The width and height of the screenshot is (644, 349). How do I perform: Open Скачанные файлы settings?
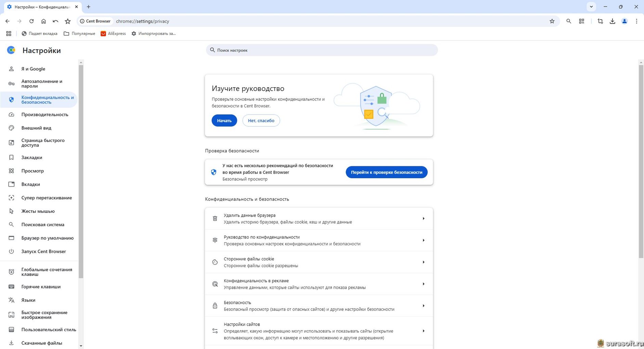point(39,343)
